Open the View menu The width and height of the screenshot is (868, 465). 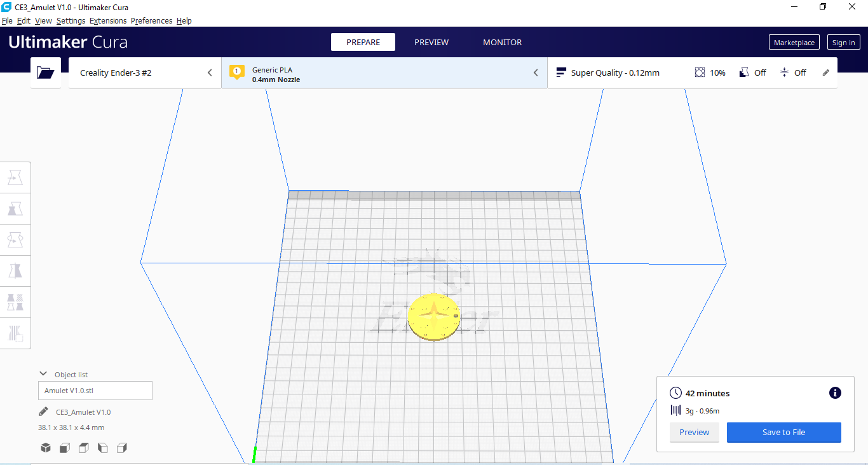[x=43, y=21]
